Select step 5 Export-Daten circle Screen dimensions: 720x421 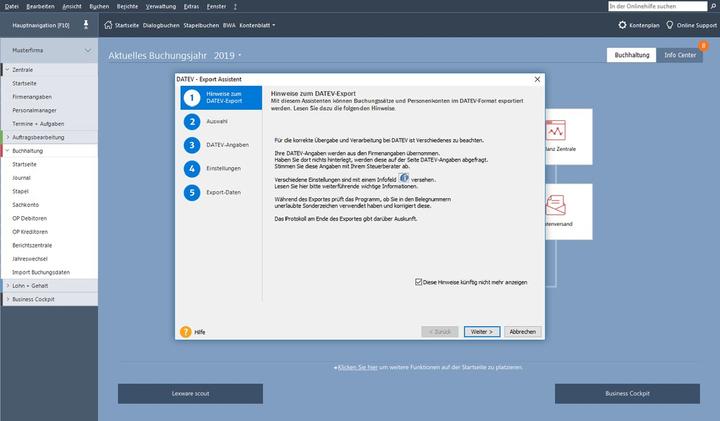(x=192, y=192)
